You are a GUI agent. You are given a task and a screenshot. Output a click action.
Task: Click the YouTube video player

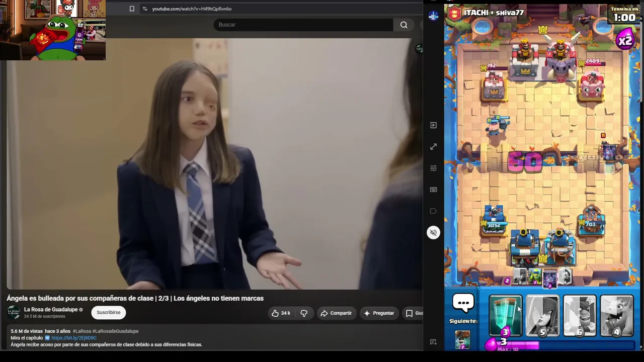215,164
